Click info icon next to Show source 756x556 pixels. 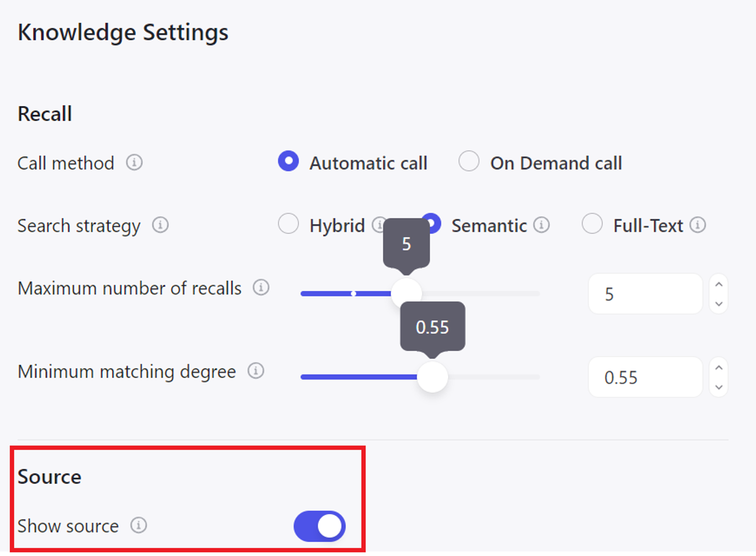click(x=138, y=525)
